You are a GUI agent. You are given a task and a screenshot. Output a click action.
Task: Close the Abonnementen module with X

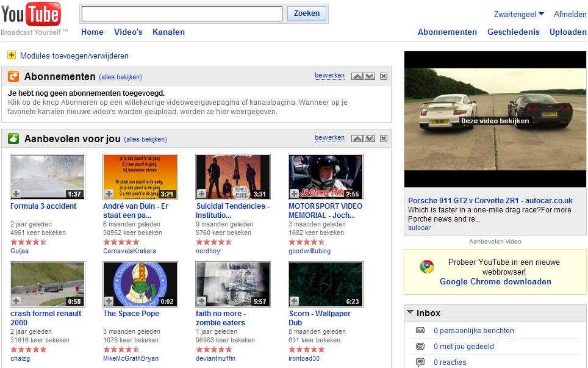[384, 76]
